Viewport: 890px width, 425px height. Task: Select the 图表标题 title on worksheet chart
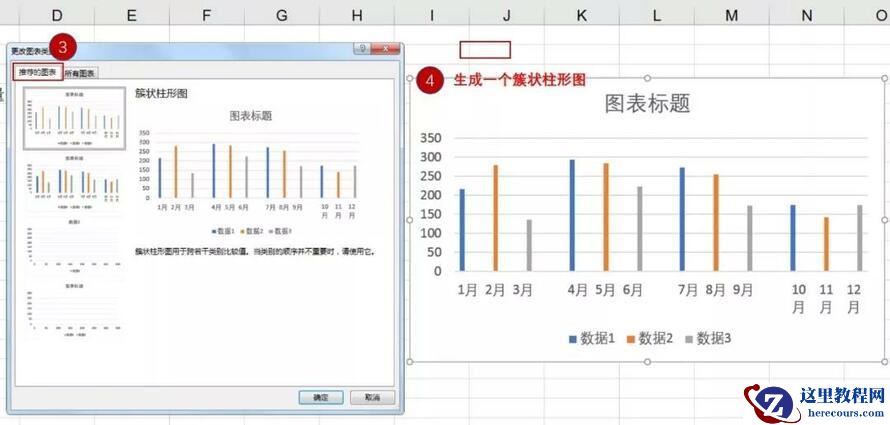click(647, 104)
